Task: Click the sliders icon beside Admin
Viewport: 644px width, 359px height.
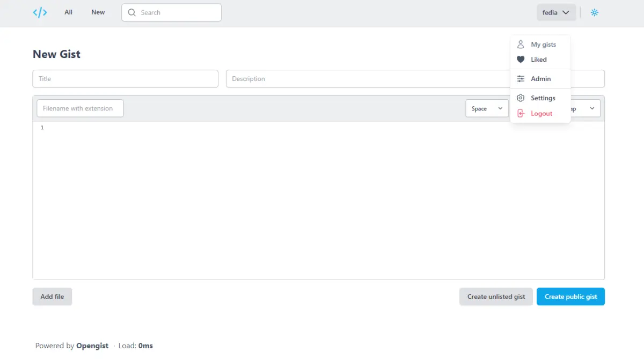Action: tap(521, 79)
